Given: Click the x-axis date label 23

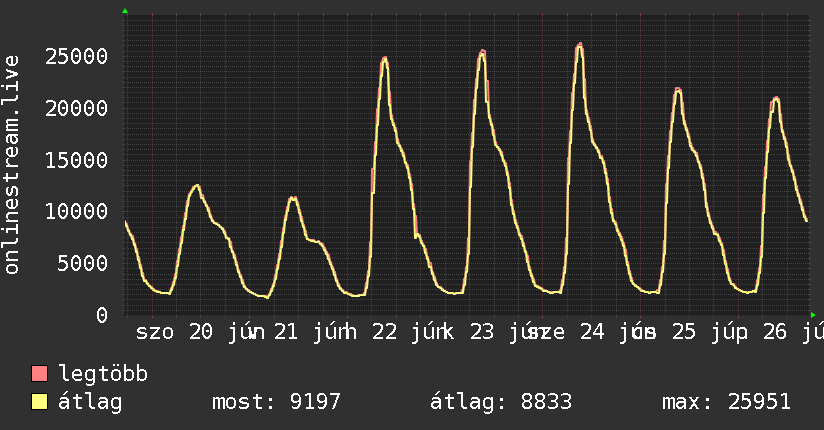Looking at the screenshot, I should pyautogui.click(x=482, y=332).
